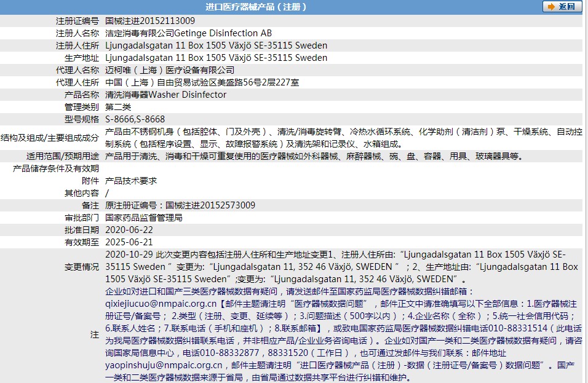Viewport: 588px width, 383px height.
Task: Click approval date 2020-06-22
Action: 129,230
